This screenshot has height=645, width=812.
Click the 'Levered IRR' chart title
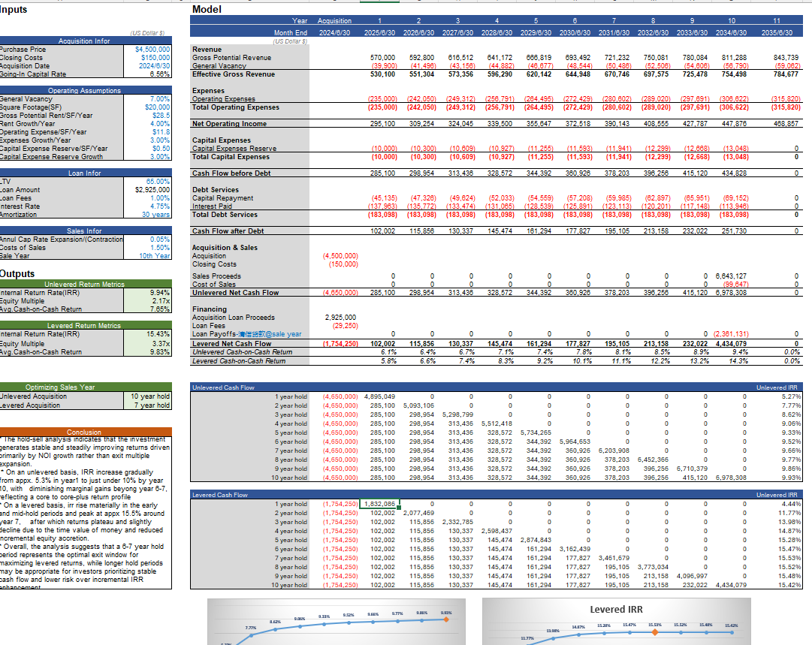616,610
